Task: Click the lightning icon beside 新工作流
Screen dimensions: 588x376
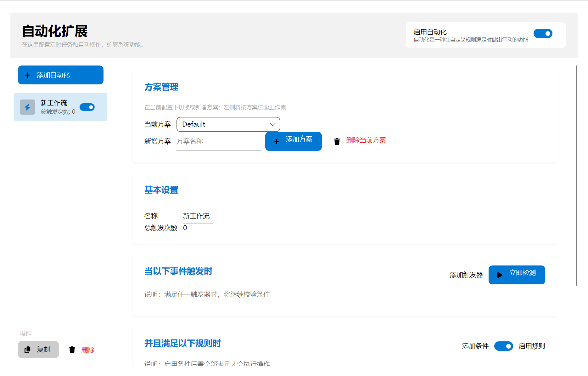Action: pos(27,107)
